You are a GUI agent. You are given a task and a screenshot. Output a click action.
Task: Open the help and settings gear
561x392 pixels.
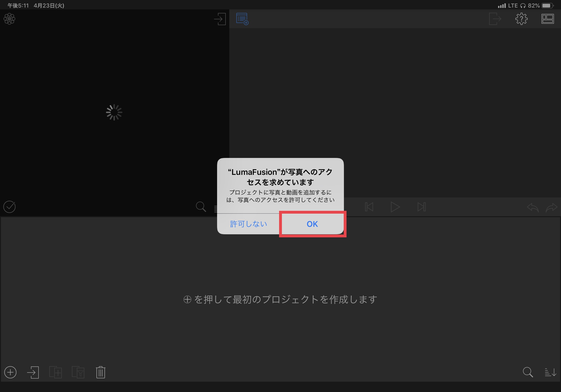point(521,19)
